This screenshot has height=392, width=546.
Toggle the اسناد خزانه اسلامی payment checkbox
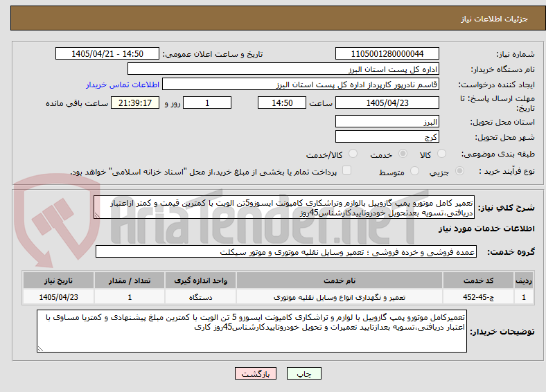point(346,170)
